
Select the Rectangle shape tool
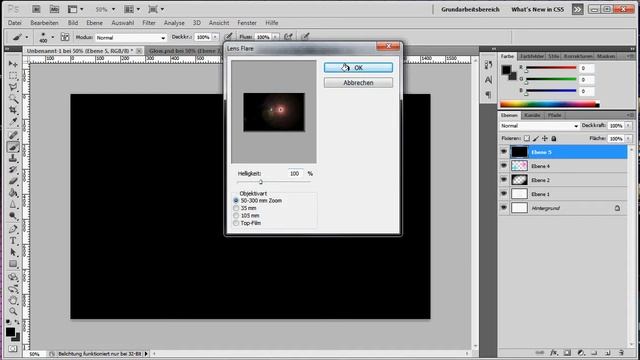click(13, 264)
